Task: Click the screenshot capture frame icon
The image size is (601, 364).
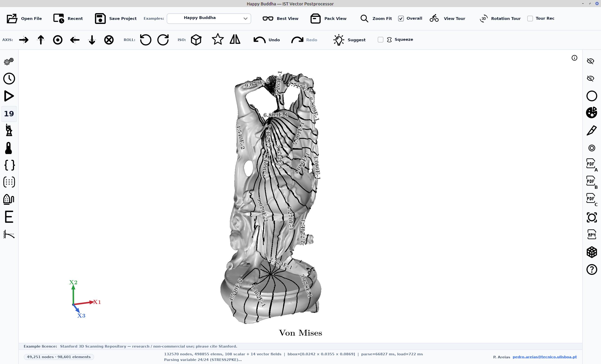Action: 591,217
